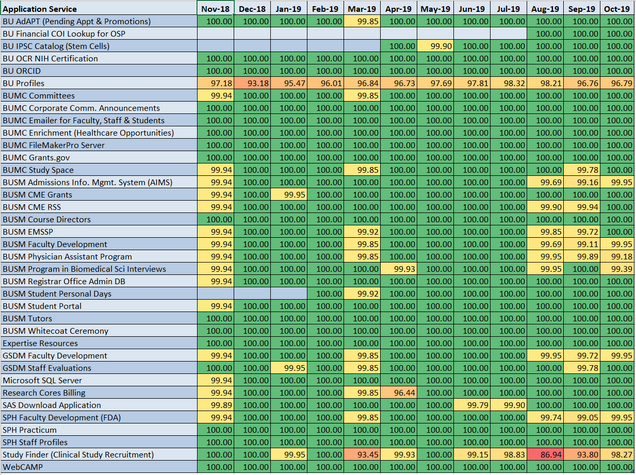
Task: Click the BUSM EMSSP row label
Action: (x=99, y=232)
